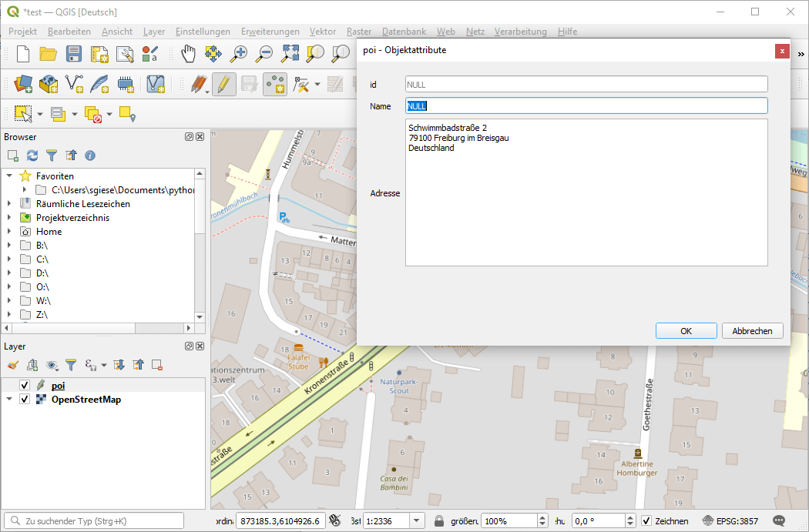Confirm the attribute dialog with OK

[x=686, y=331]
